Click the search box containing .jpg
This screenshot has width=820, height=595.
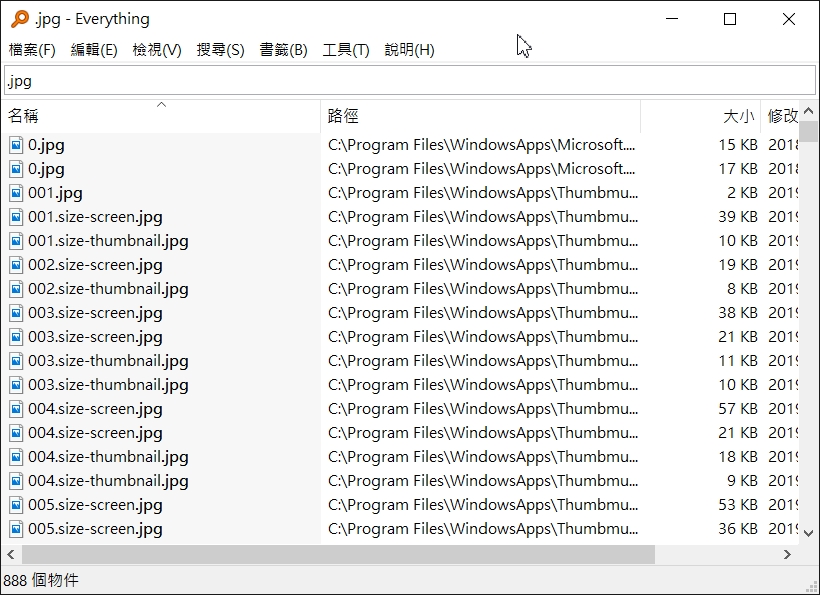pos(410,81)
